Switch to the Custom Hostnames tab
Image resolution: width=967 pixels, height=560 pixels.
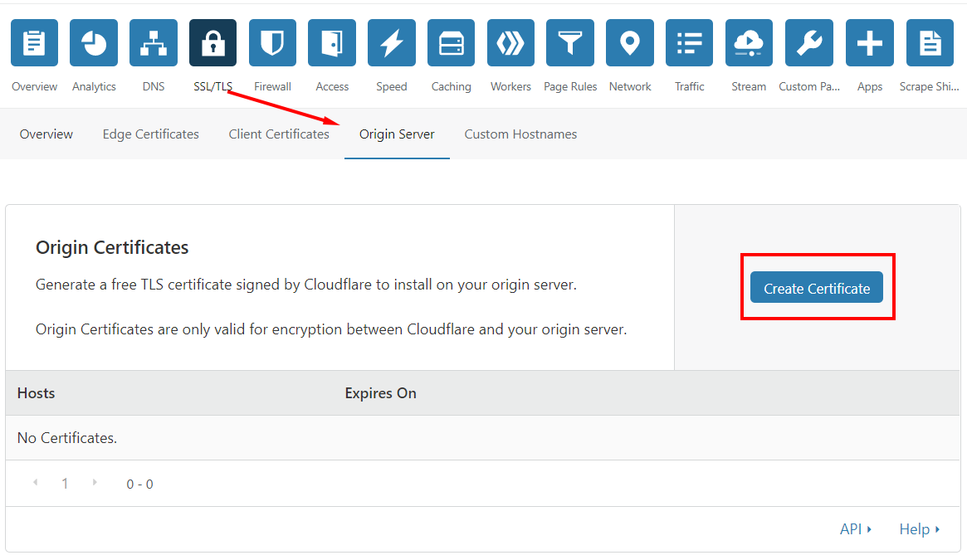(x=520, y=134)
